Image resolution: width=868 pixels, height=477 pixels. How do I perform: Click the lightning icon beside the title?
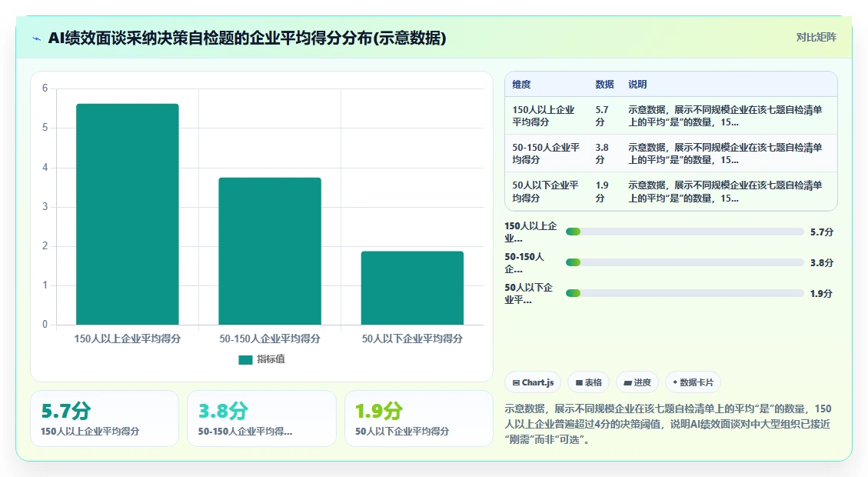coord(37,38)
